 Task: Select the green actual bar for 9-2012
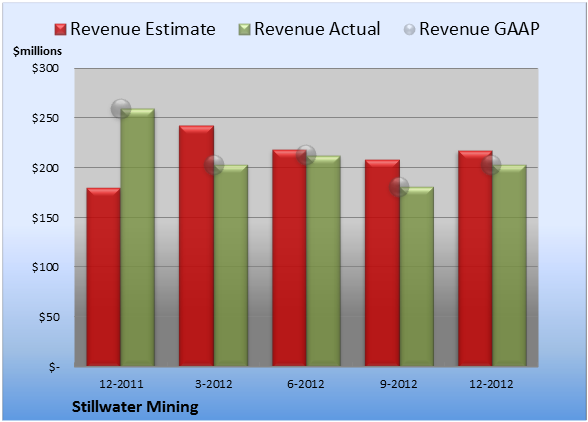point(416,276)
